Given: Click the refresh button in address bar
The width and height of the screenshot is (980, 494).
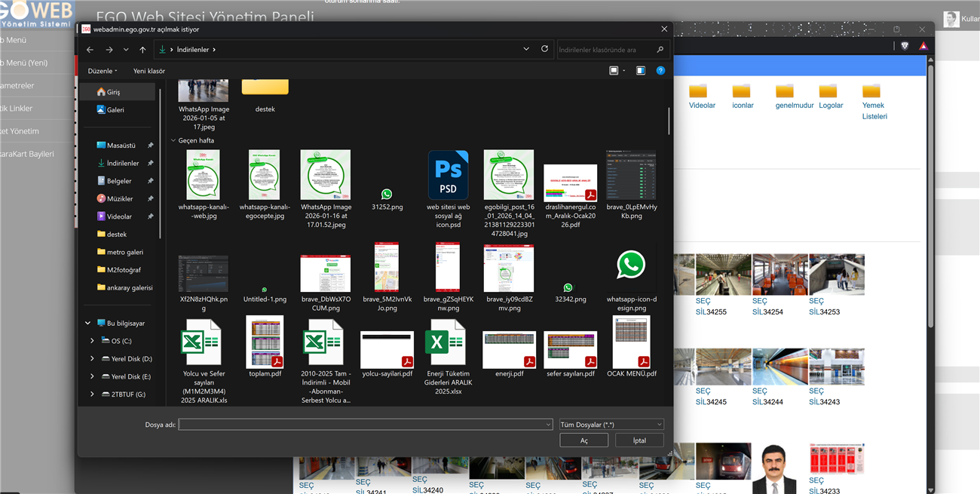Looking at the screenshot, I should [544, 49].
